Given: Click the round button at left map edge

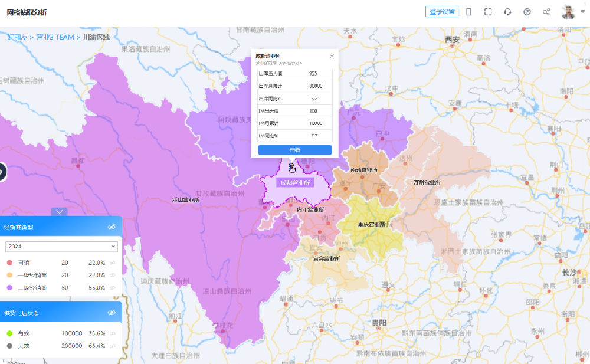Looking at the screenshot, I should click(x=2, y=172).
